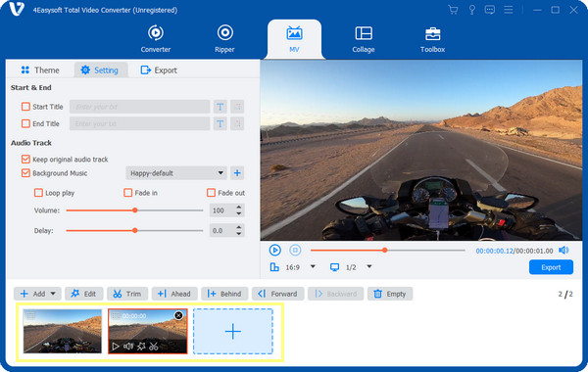The width and height of the screenshot is (588, 372).
Task: Click the shopping cart icon
Action: coord(453,10)
